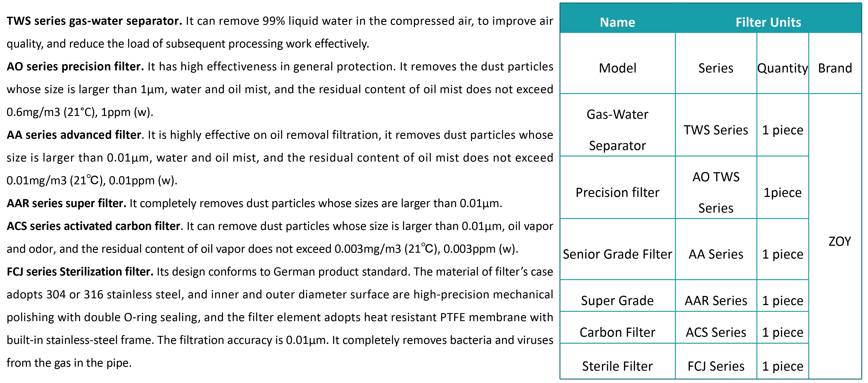Click the bold "AAR series super filter." text
Image resolution: width=868 pixels, height=383 pixels.
(66, 203)
